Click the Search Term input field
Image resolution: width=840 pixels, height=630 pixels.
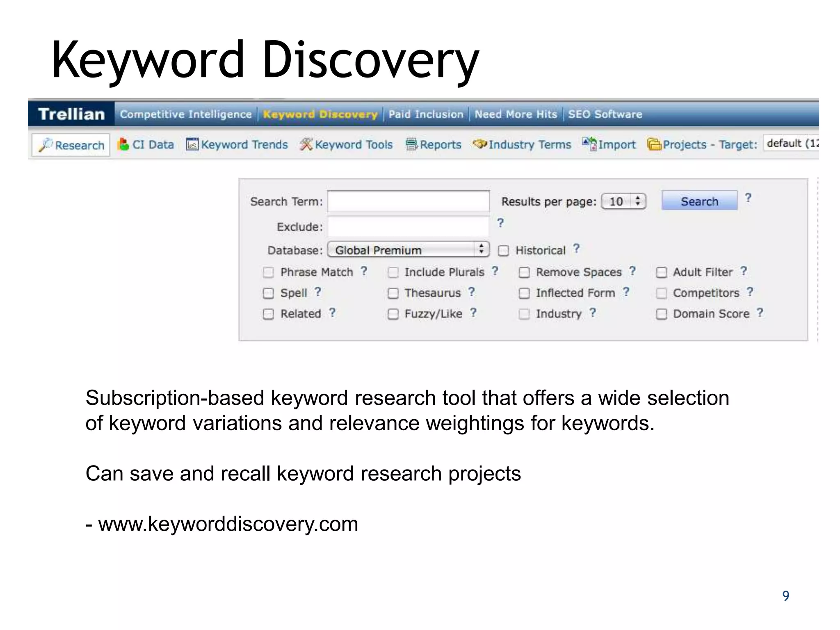tap(409, 201)
